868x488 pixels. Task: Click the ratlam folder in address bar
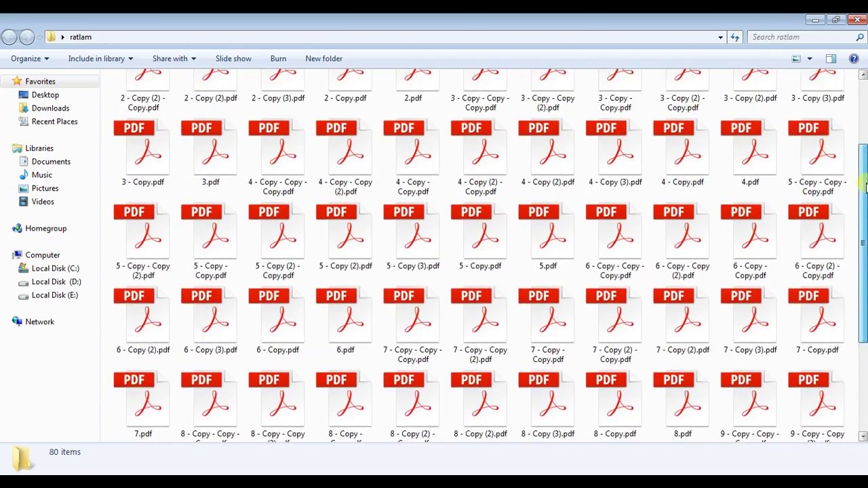[80, 37]
